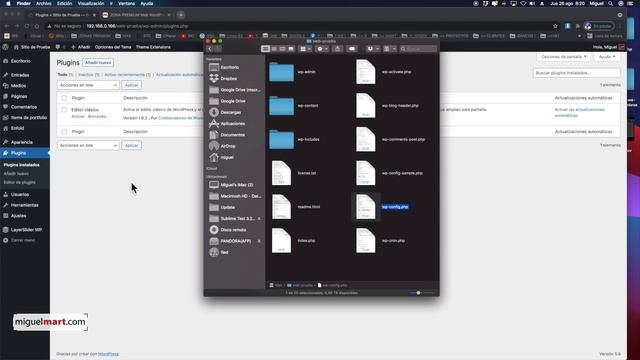Open the WordPress Ayuda dropdown
Image resolution: width=640 pixels, height=360 pixels.
[607, 57]
